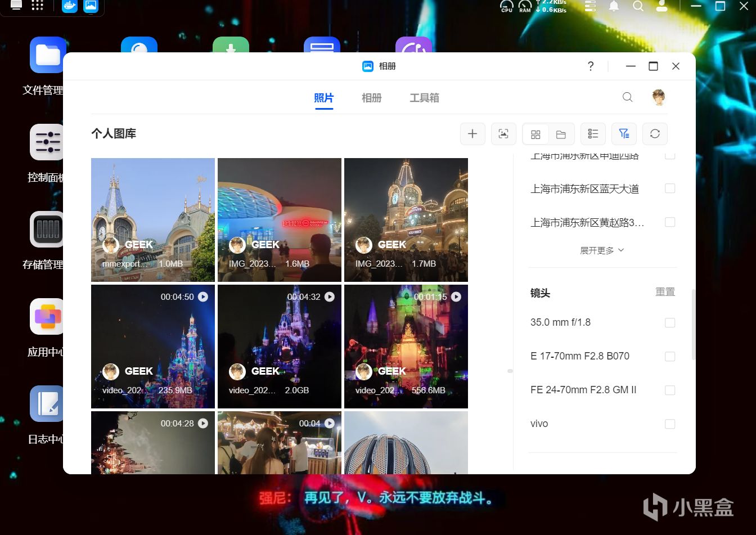This screenshot has width=756, height=535.
Task: Open the IMG 1.6MB neon building photo
Action: 280,220
